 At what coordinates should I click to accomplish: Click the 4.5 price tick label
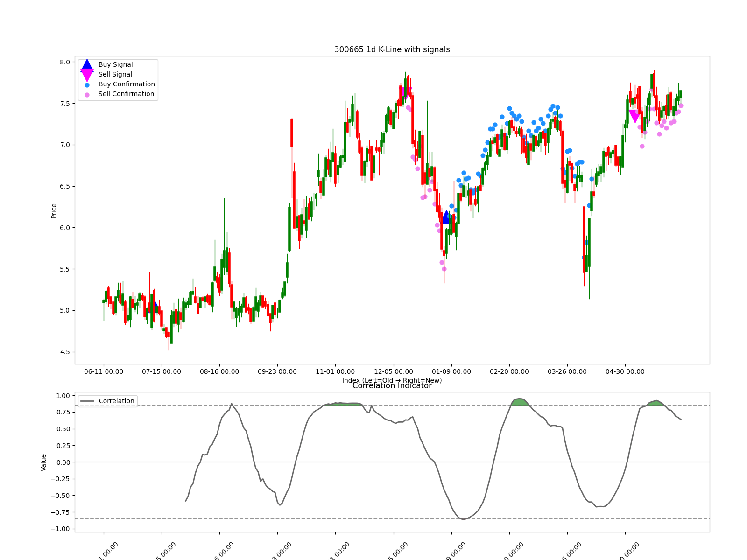pos(65,352)
